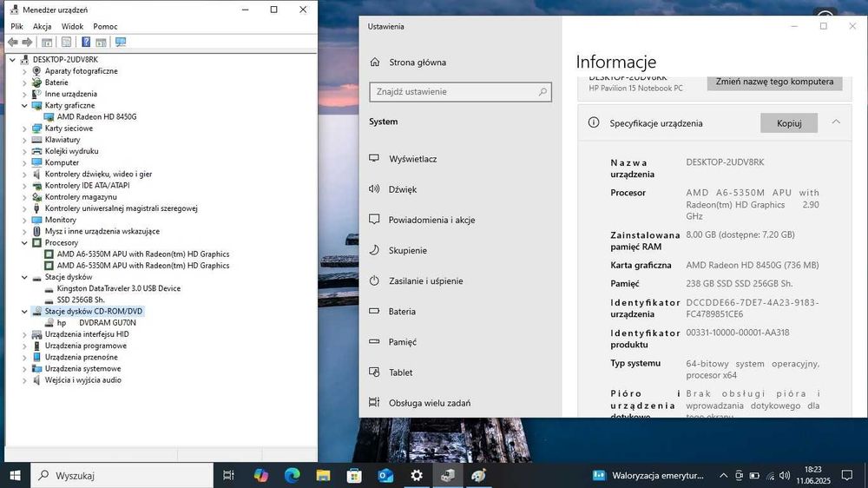This screenshot has width=868, height=488.
Task: Open the Widok menu
Action: coord(72,26)
